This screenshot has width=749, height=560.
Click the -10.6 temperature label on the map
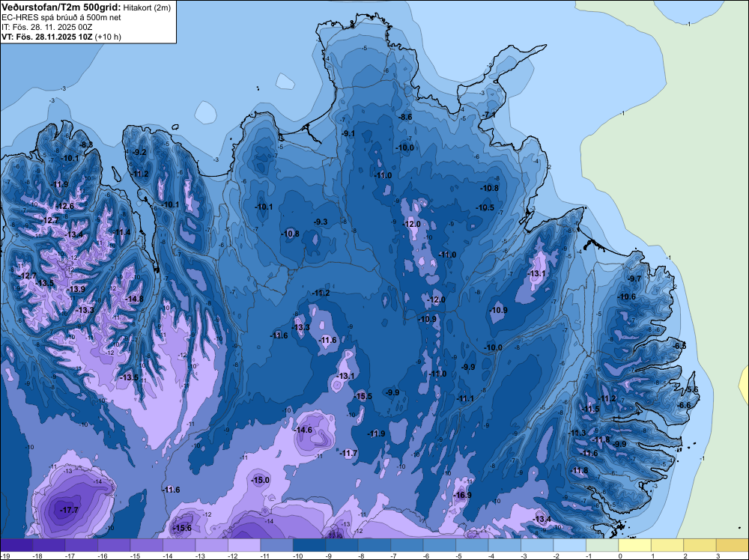(627, 297)
